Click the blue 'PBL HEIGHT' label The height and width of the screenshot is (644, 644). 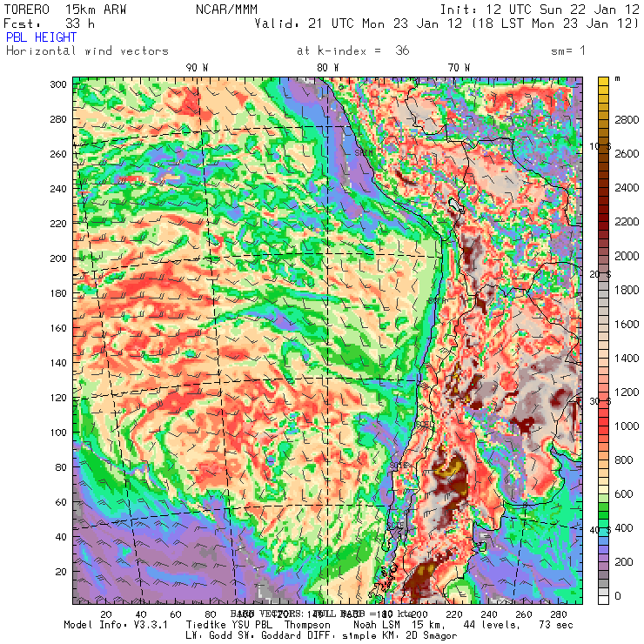(x=41, y=37)
